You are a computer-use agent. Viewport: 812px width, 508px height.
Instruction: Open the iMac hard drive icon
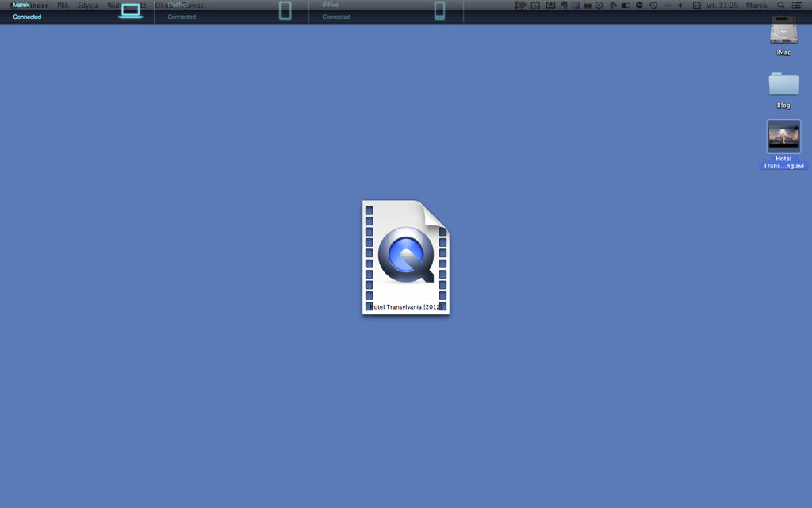click(x=783, y=32)
